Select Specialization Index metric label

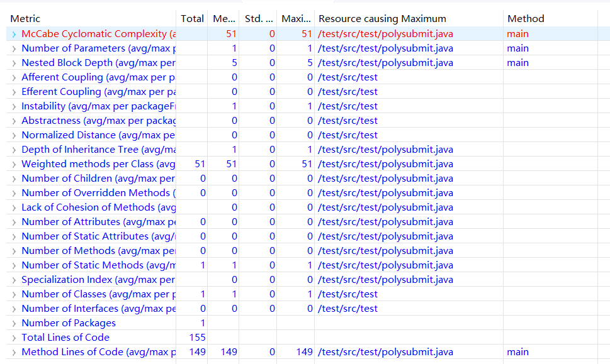(98, 279)
